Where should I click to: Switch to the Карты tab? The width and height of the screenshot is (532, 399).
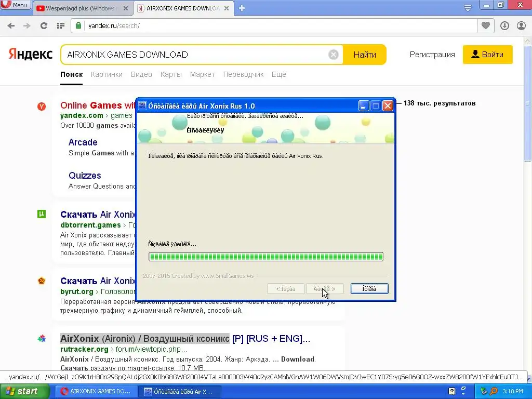(171, 74)
